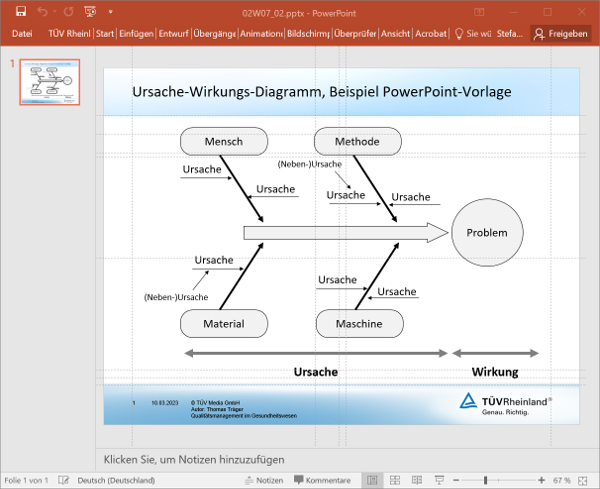Switch to Reading view

(x=416, y=480)
